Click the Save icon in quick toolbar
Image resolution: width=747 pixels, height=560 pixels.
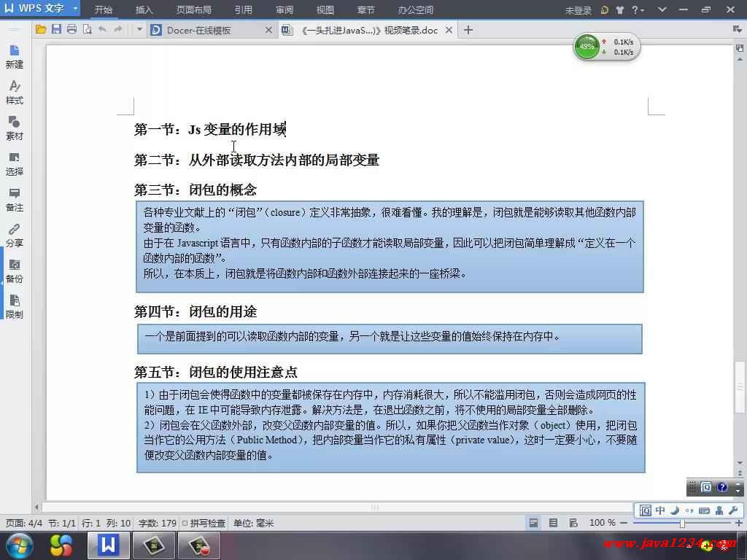[56, 30]
